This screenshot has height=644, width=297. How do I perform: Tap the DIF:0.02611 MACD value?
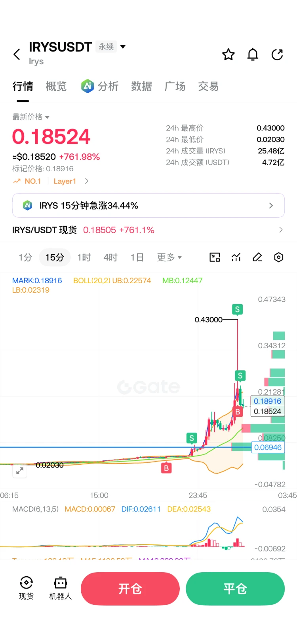(141, 509)
